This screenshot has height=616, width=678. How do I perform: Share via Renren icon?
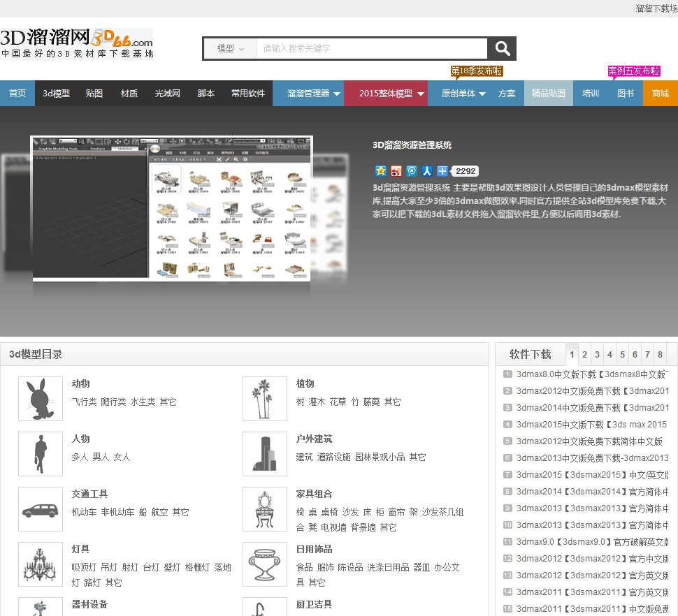coord(427,171)
